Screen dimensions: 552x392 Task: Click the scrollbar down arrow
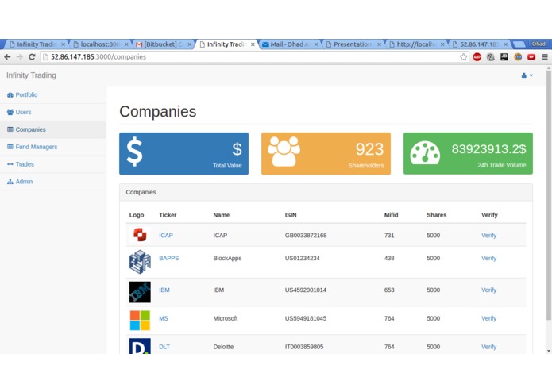549,351
